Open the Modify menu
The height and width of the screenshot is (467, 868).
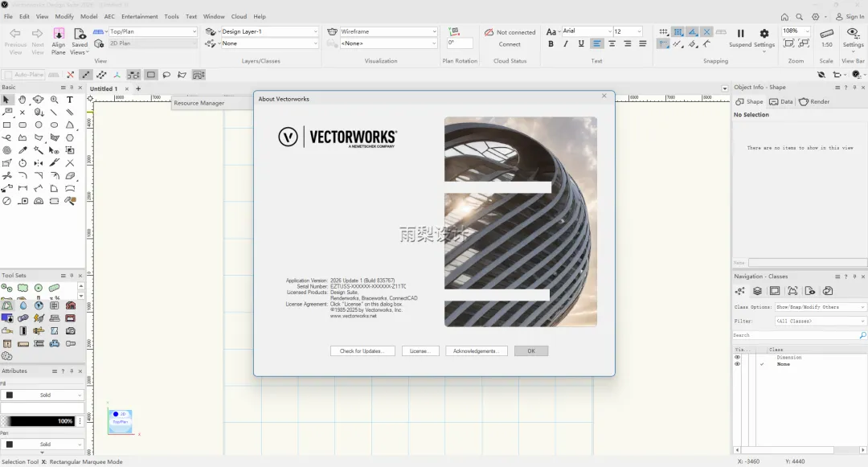point(64,17)
